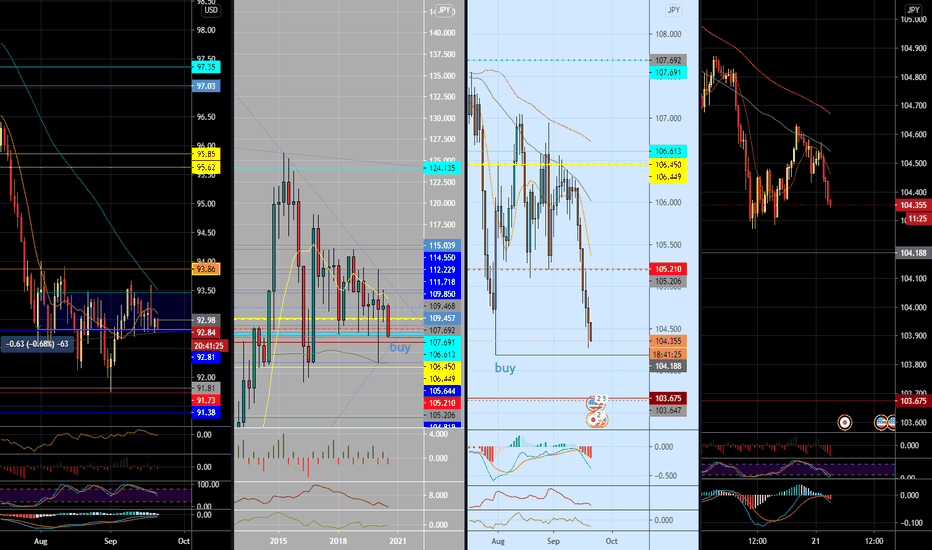Click the 115.039 price label
This screenshot has height=550, width=932.
coord(442,246)
